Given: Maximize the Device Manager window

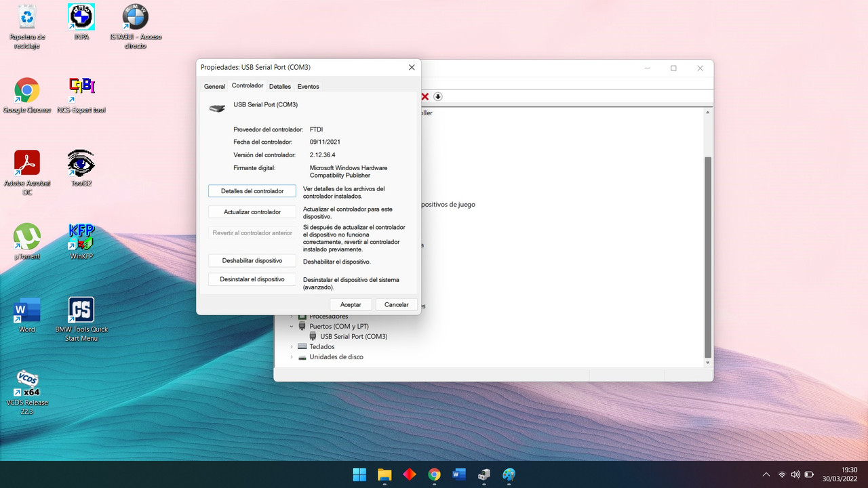Looking at the screenshot, I should coord(673,68).
